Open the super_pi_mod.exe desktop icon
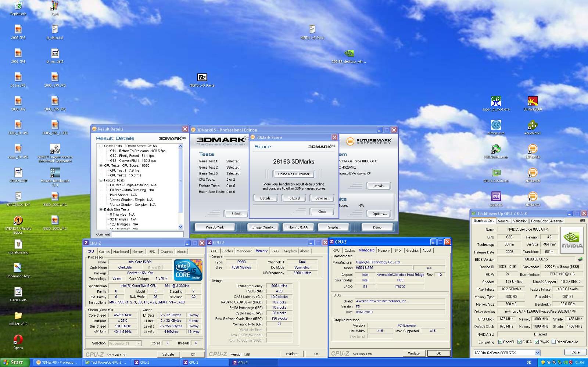Screen dimensions: 588x367 (x=496, y=103)
